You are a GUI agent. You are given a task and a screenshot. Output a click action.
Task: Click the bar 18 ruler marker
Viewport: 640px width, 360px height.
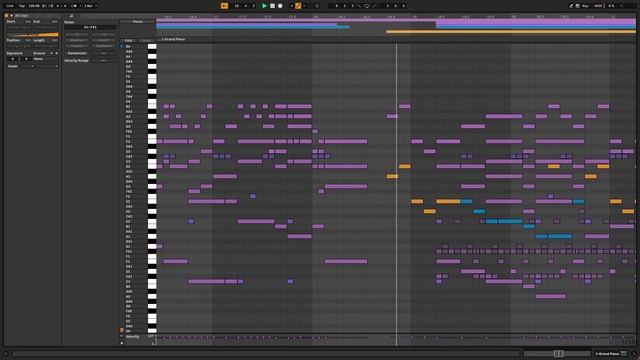[316, 17]
